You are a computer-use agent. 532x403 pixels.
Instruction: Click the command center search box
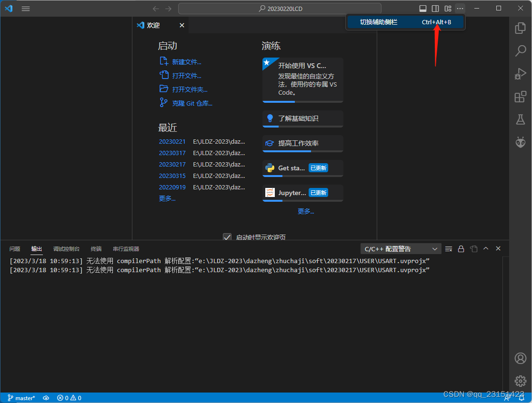[280, 9]
